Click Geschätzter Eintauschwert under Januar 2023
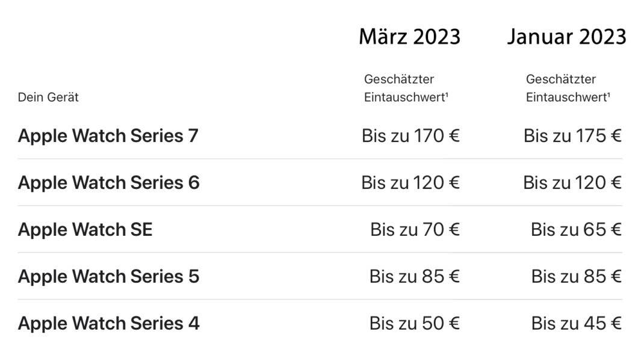The width and height of the screenshot is (644, 358). click(568, 88)
